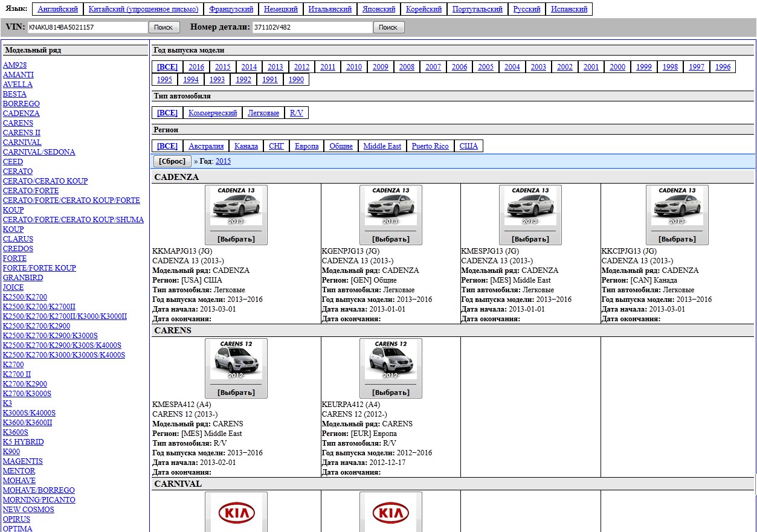The width and height of the screenshot is (757, 532).
Task: Open OPTIMA in the model list
Action: [x=18, y=528]
